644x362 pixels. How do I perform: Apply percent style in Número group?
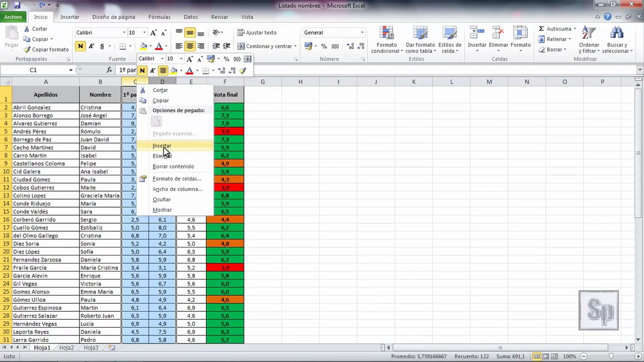324,46
